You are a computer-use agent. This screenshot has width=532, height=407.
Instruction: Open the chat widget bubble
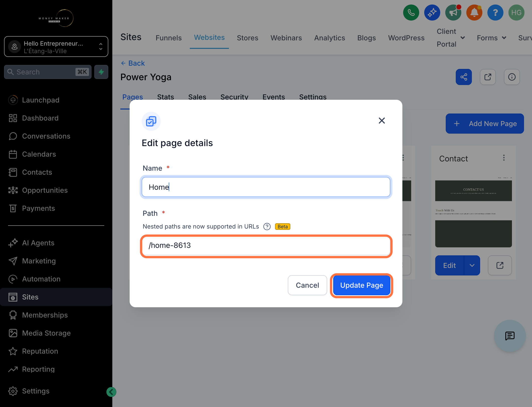(x=510, y=336)
